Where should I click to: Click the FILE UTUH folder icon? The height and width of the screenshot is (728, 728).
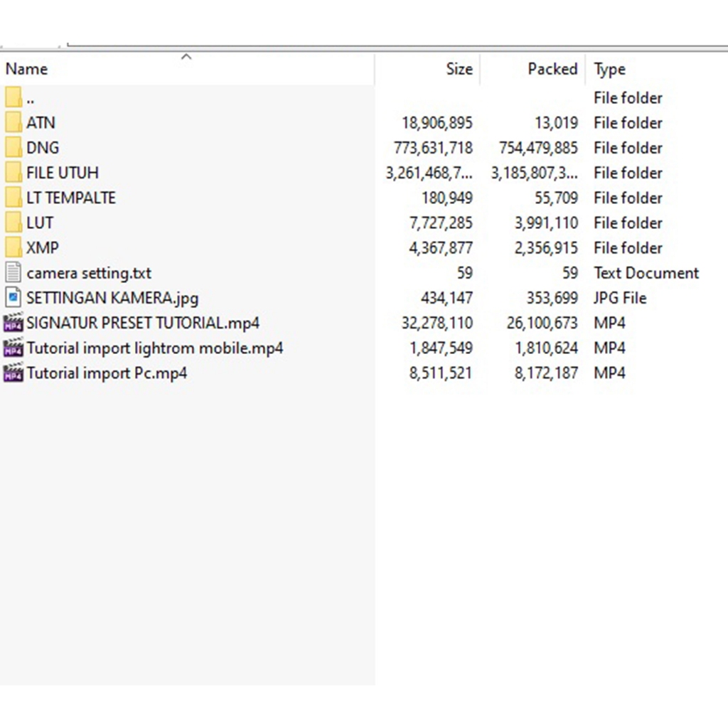tap(14, 173)
